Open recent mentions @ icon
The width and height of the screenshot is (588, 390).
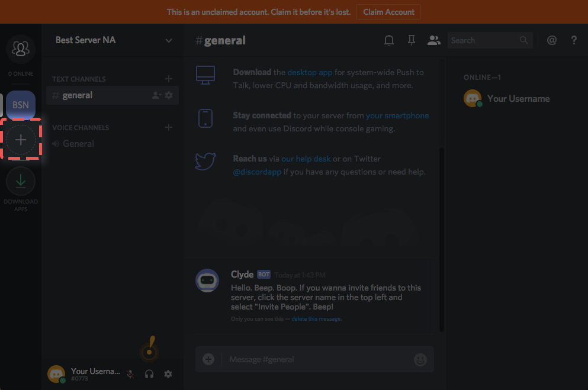552,40
